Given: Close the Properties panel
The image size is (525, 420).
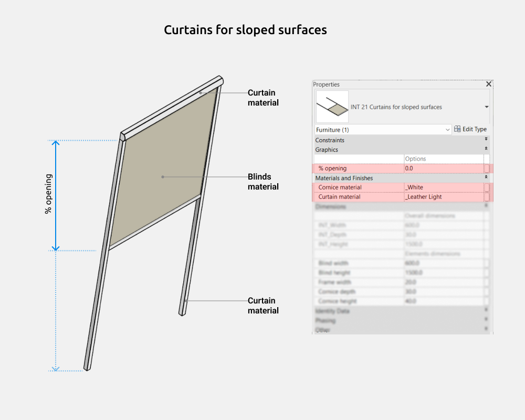Looking at the screenshot, I should tap(488, 84).
